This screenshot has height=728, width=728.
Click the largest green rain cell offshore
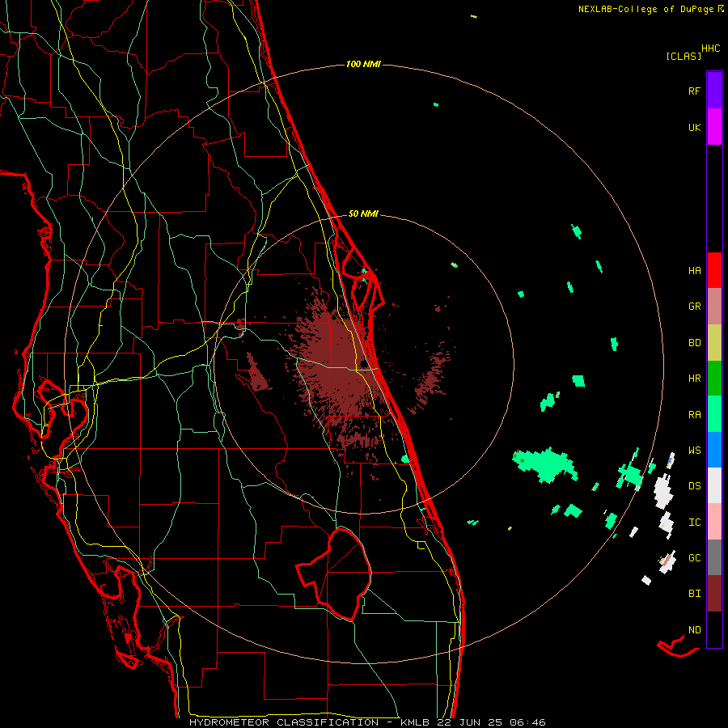pos(546,465)
